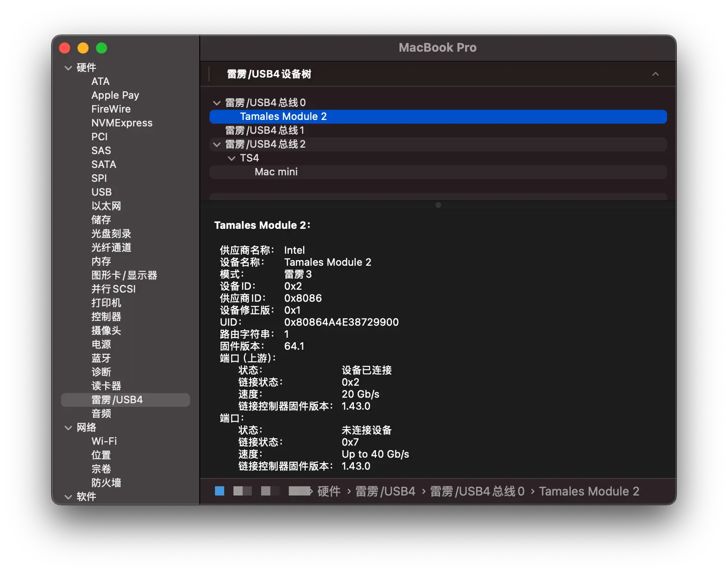Open the USB hardware category
Image resolution: width=728 pixels, height=573 pixels.
click(x=101, y=192)
